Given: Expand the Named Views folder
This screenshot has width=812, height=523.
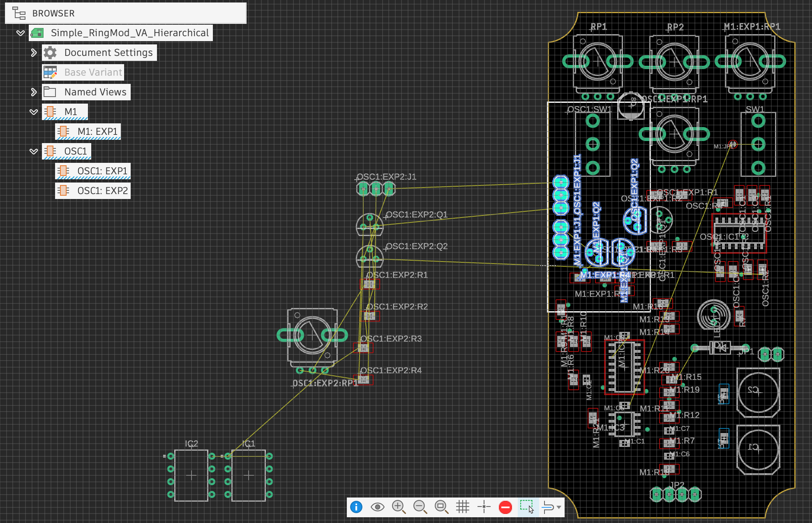Looking at the screenshot, I should pyautogui.click(x=34, y=92).
